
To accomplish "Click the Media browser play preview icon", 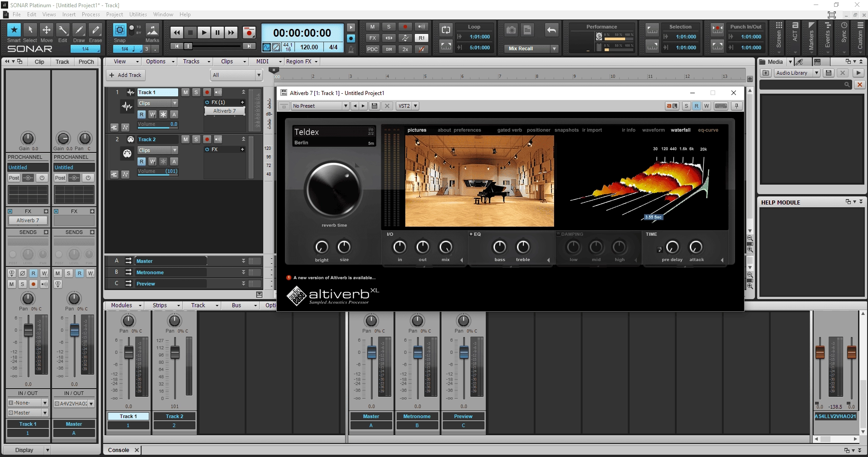I will 858,73.
